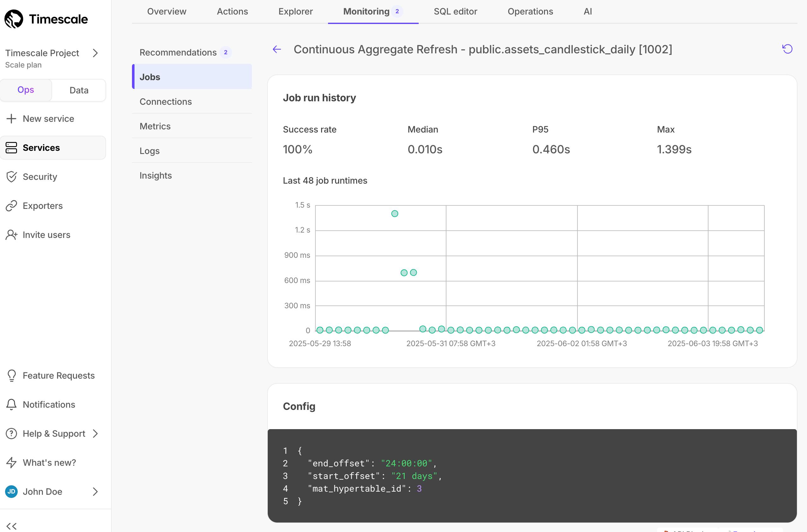Click the Notifications bell icon
Viewport: 807px width, 532px height.
(x=11, y=405)
